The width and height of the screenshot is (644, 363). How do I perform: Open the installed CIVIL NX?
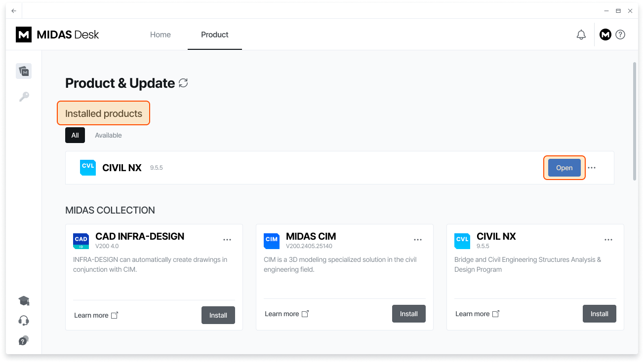(x=564, y=168)
